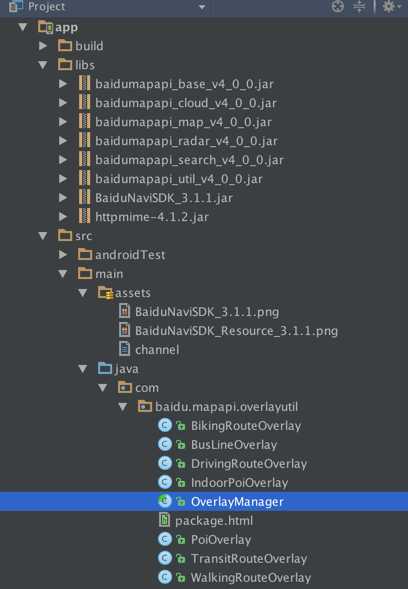Click class icon of DrivingRouteOverlay

coord(165,464)
